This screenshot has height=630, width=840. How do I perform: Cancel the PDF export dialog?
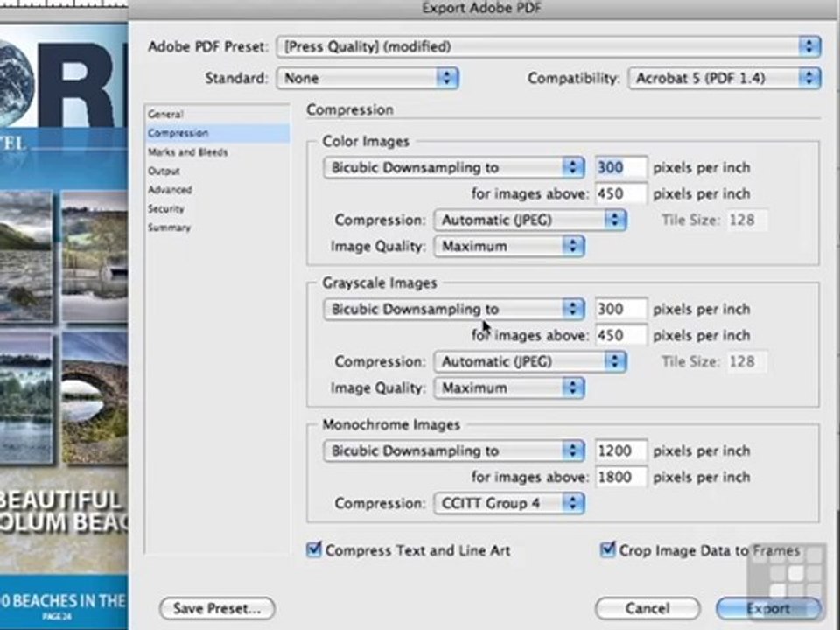click(x=647, y=608)
